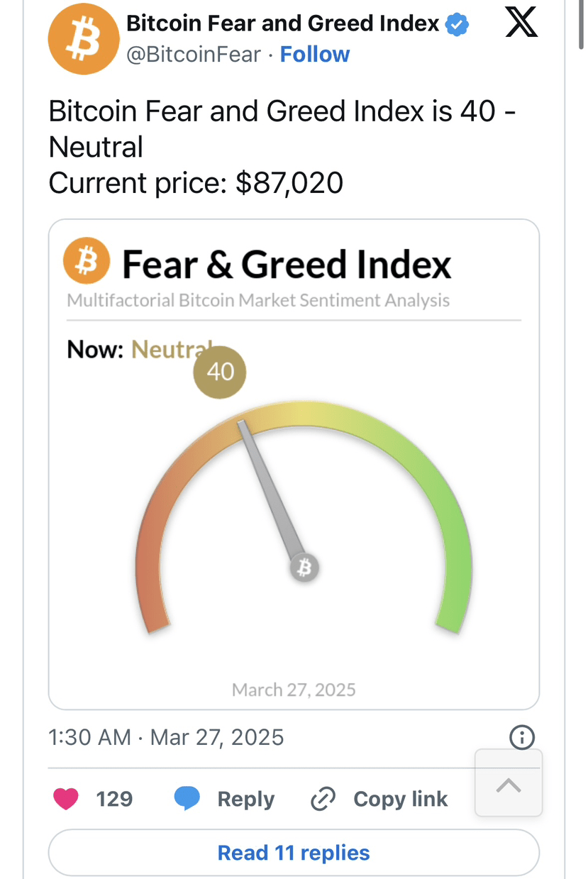
Task: Click the pink heart like icon
Action: coord(66,799)
